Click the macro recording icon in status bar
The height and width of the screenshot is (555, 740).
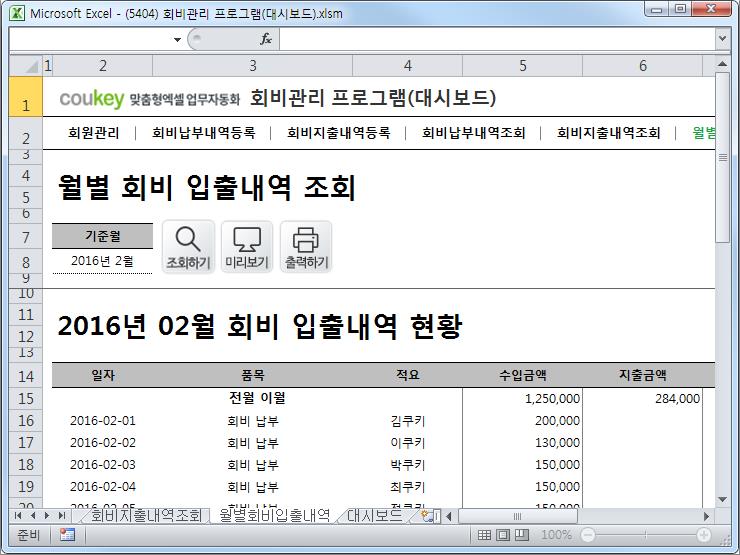pos(67,535)
